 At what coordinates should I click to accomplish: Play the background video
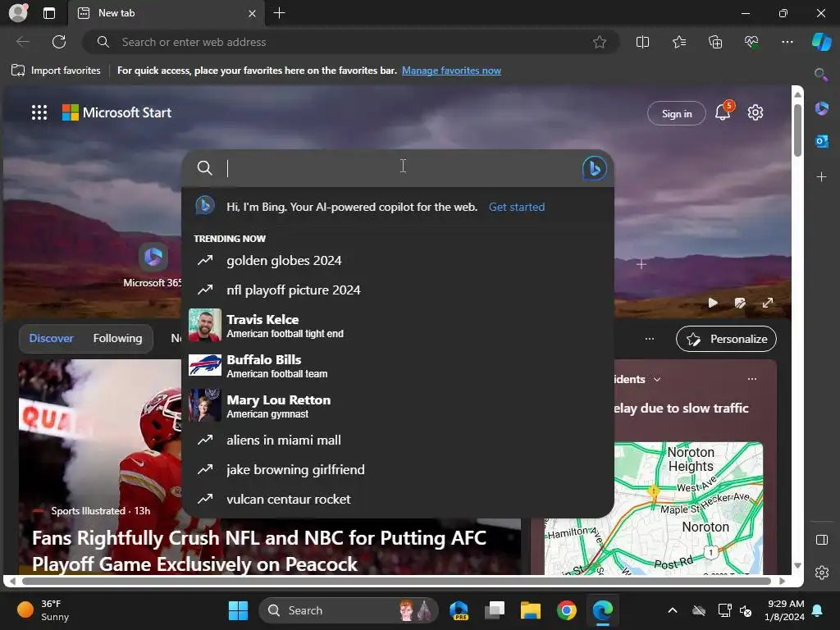coord(713,303)
